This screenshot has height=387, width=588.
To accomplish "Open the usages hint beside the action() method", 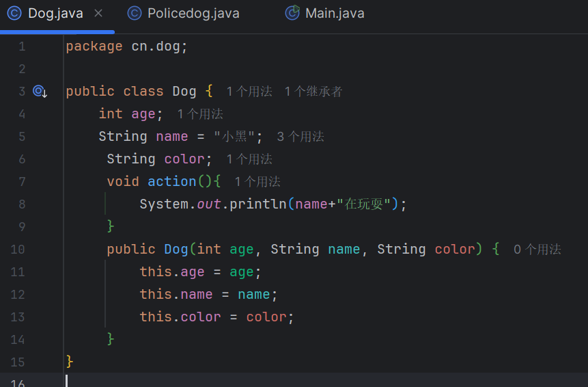I will tap(257, 182).
